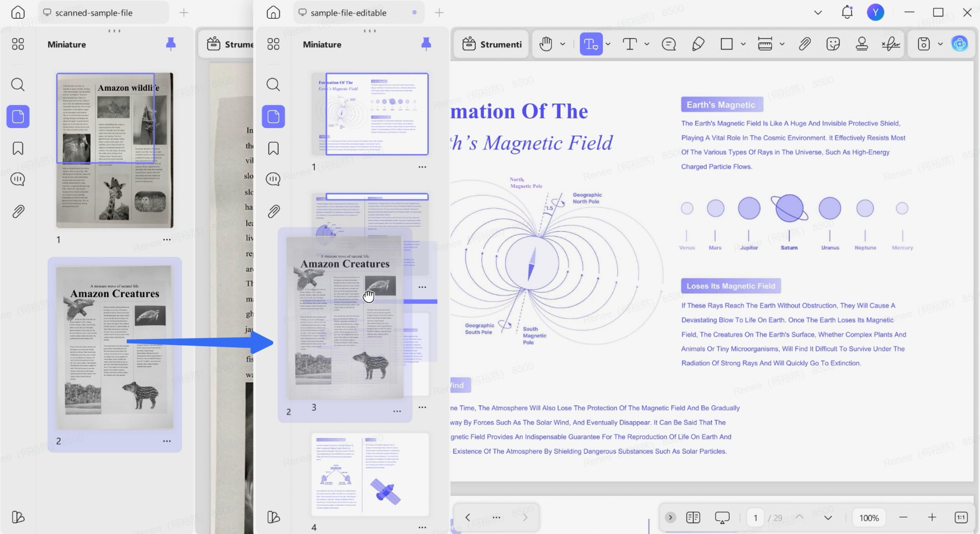Open comments panel in left window sidebar
The height and width of the screenshot is (534, 980).
point(18,179)
